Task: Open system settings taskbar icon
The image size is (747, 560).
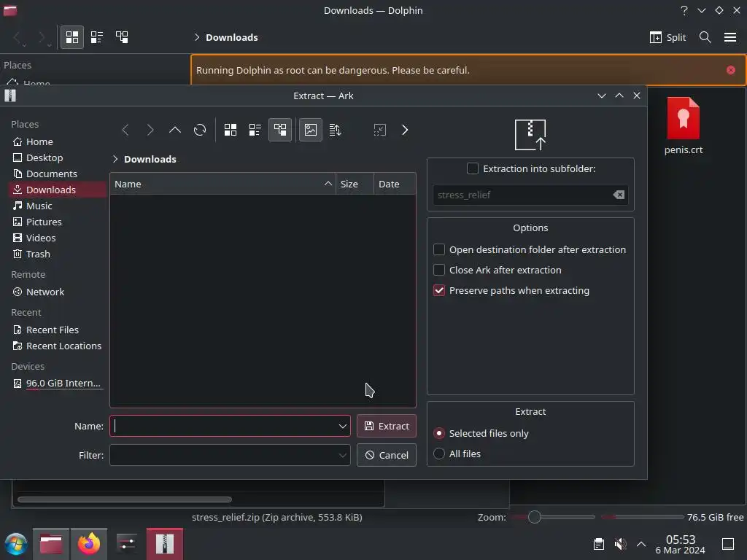Action: coord(127,544)
